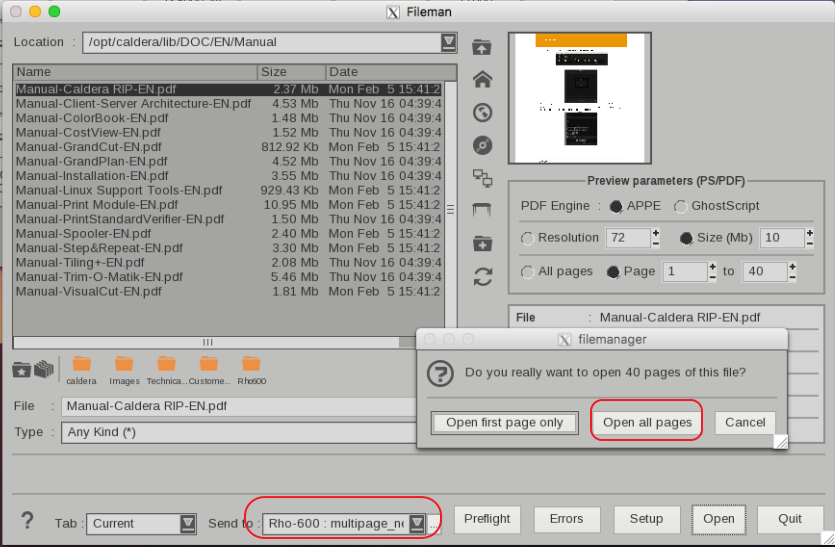Click the Type filter field
The height and width of the screenshot is (547, 835).
pos(240,432)
